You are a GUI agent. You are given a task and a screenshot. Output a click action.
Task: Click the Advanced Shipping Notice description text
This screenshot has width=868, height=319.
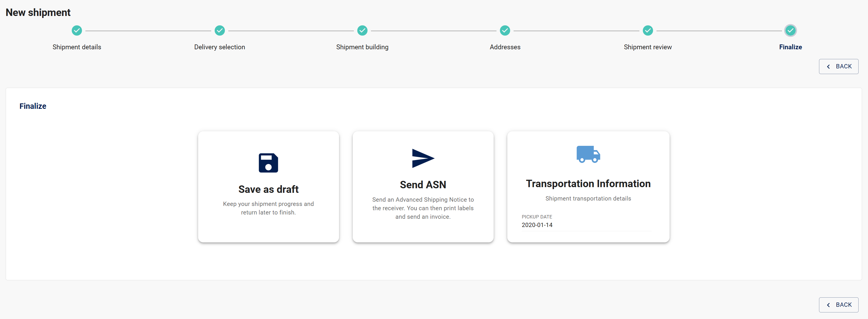pyautogui.click(x=422, y=208)
